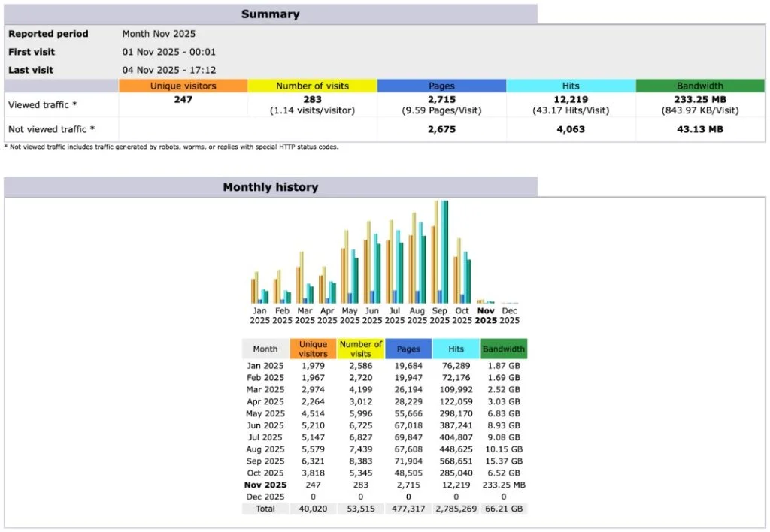
Task: Click Bandwidth column header in monthly history table
Action: click(x=504, y=349)
